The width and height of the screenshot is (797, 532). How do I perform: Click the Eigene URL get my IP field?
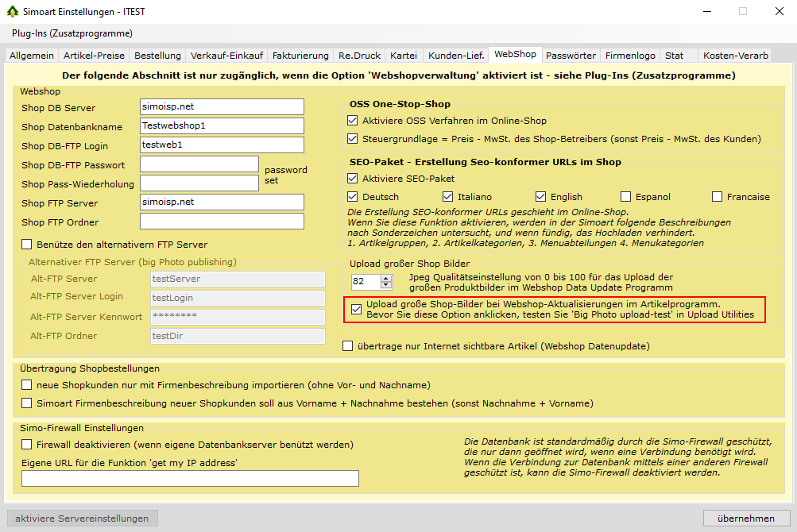click(190, 478)
